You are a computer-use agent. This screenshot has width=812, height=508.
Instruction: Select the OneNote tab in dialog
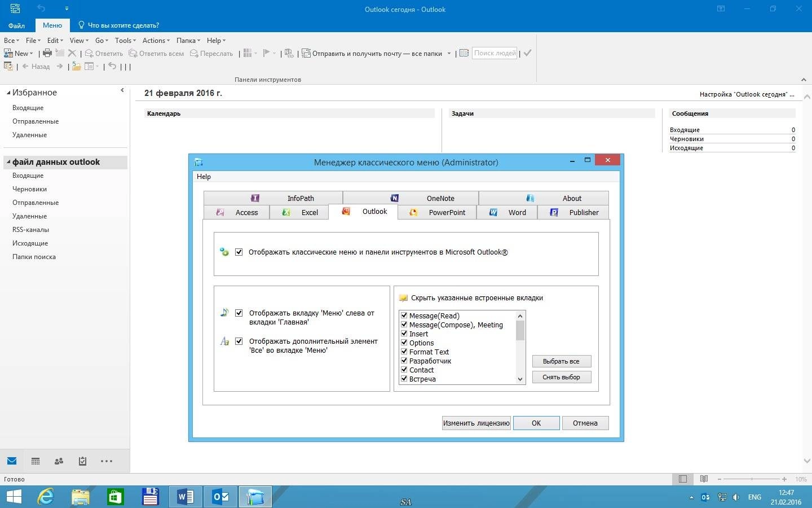[x=411, y=198]
